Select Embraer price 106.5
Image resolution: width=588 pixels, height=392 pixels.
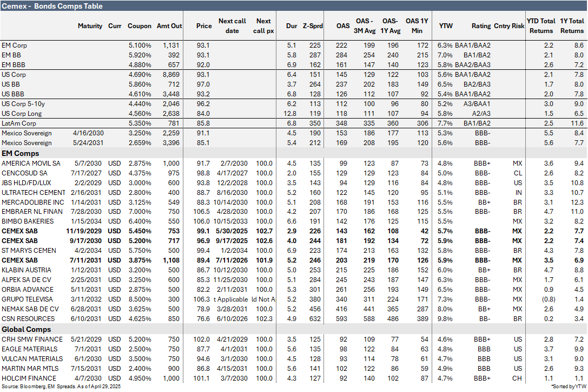[202, 212]
